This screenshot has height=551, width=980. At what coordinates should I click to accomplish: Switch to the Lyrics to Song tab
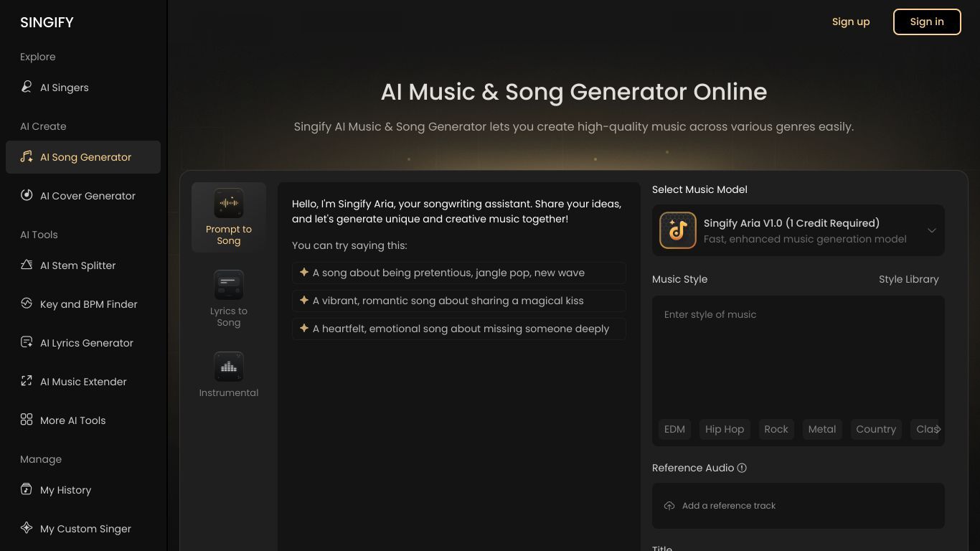(x=229, y=299)
